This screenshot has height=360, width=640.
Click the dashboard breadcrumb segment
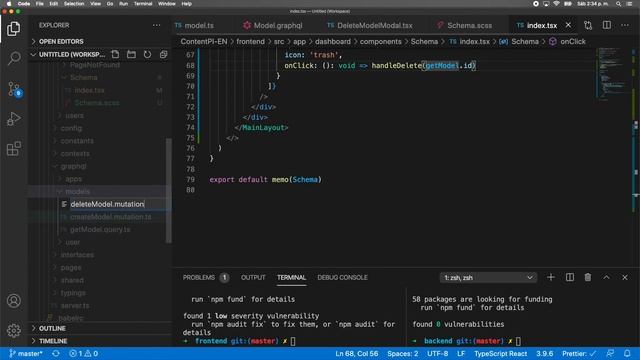pyautogui.click(x=333, y=42)
